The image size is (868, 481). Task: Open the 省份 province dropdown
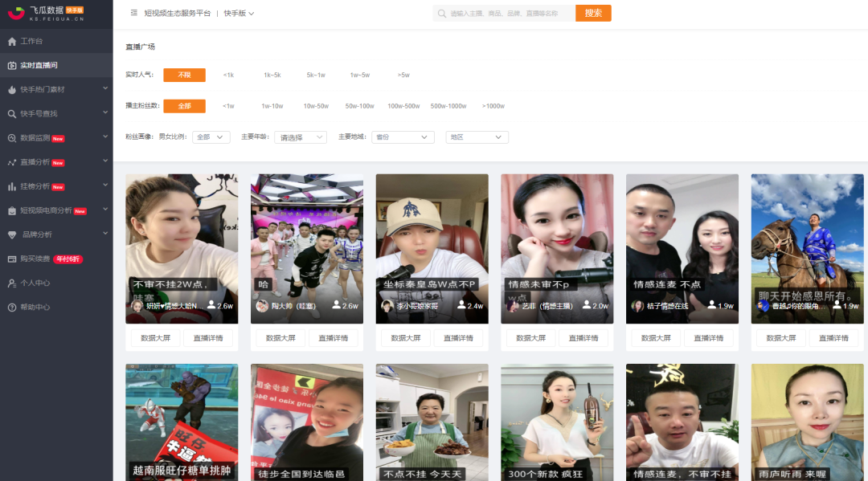(x=402, y=137)
